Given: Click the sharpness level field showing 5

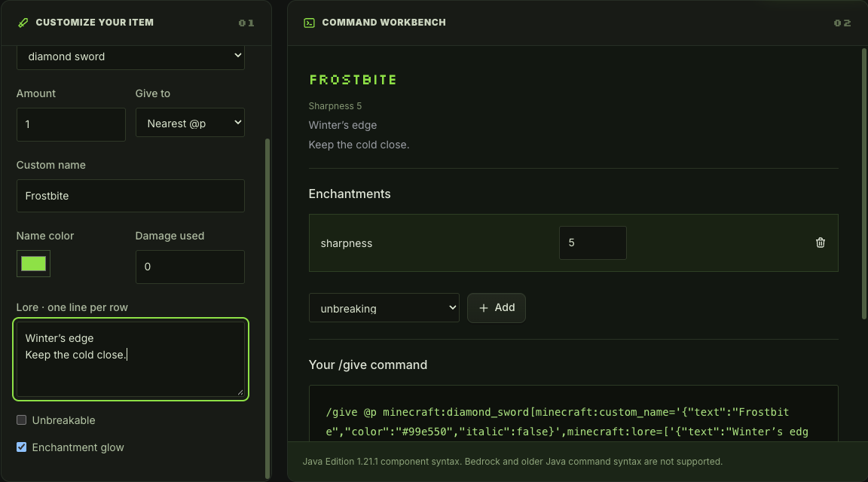Looking at the screenshot, I should [x=593, y=243].
